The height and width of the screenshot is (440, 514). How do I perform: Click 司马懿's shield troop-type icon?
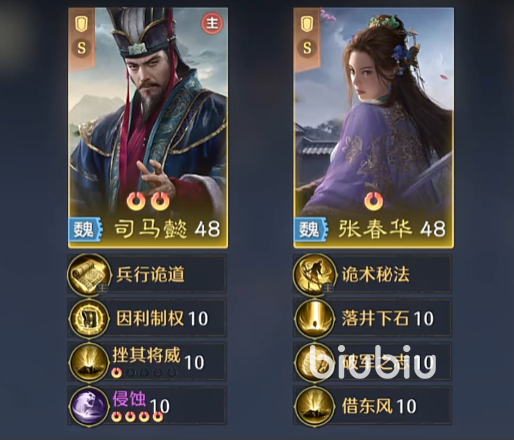tap(82, 24)
